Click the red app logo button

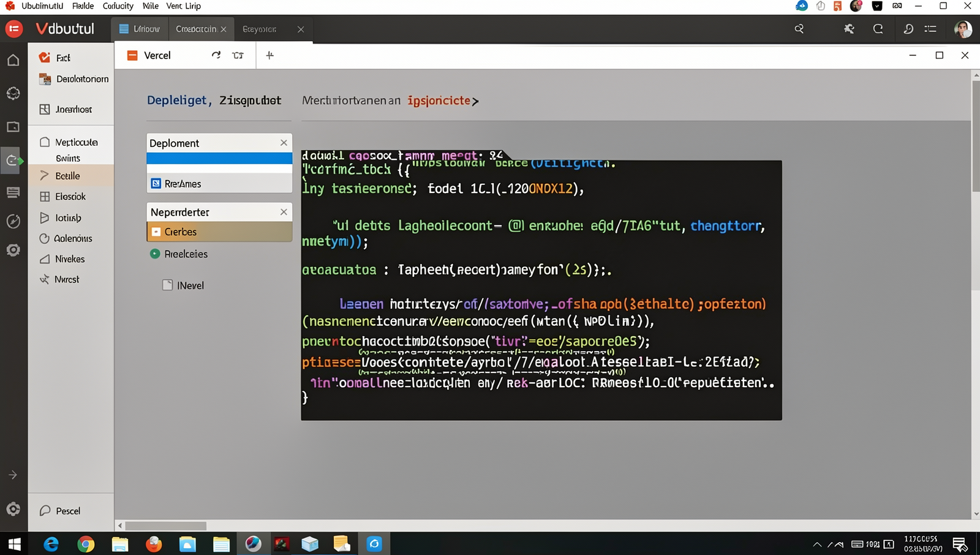pos(13,29)
